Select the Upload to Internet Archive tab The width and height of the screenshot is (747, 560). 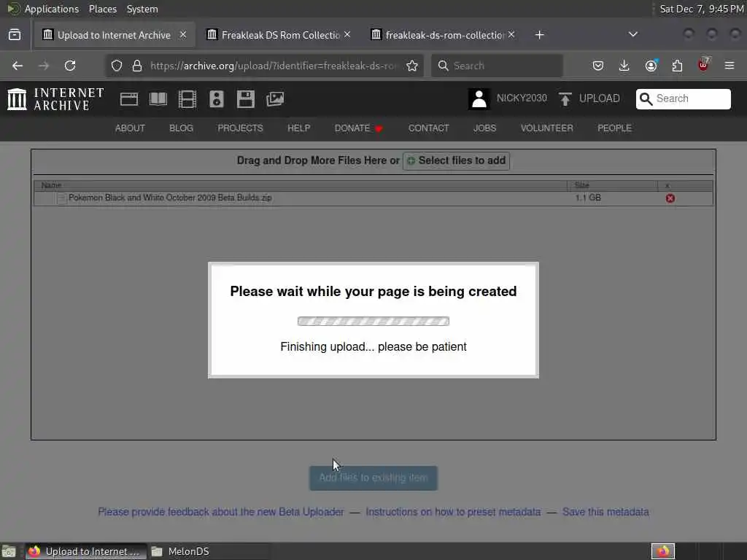click(115, 35)
